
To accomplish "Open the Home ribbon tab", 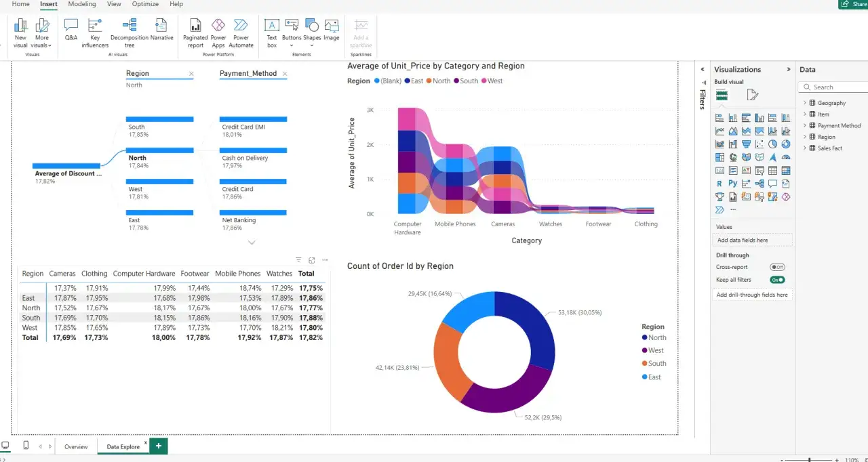I will tap(21, 4).
